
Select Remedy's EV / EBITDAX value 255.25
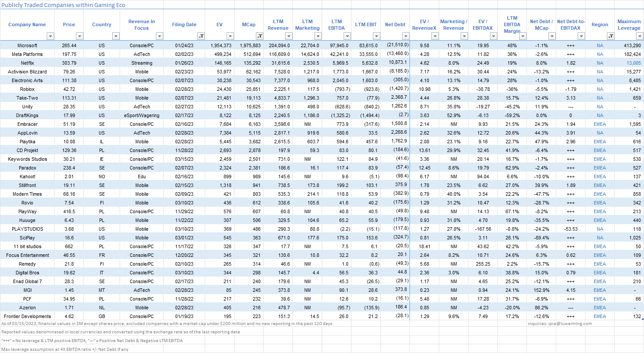click(x=483, y=264)
